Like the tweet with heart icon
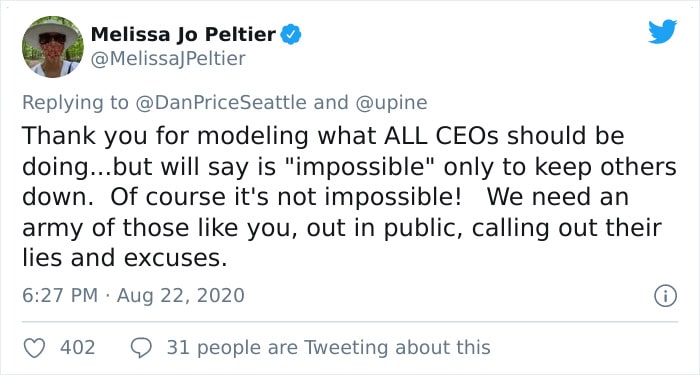Image resolution: width=700 pixels, height=375 pixels. pyautogui.click(x=34, y=348)
